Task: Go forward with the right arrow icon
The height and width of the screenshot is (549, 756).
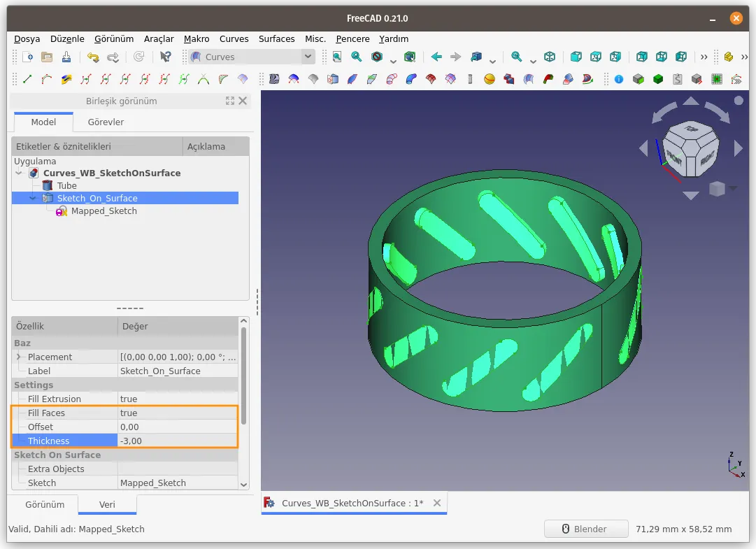Action: tap(455, 57)
